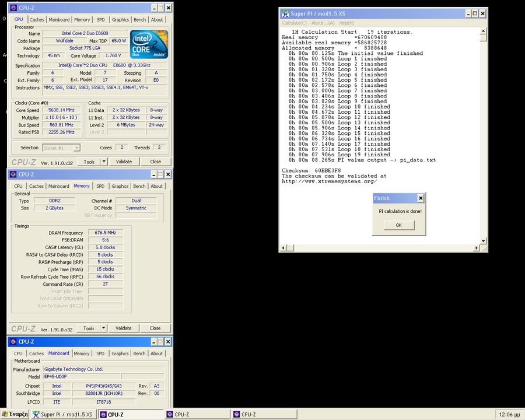Click the Super PI scroll-up arrow
Viewport: 525px width, 420px height.
(483, 31)
